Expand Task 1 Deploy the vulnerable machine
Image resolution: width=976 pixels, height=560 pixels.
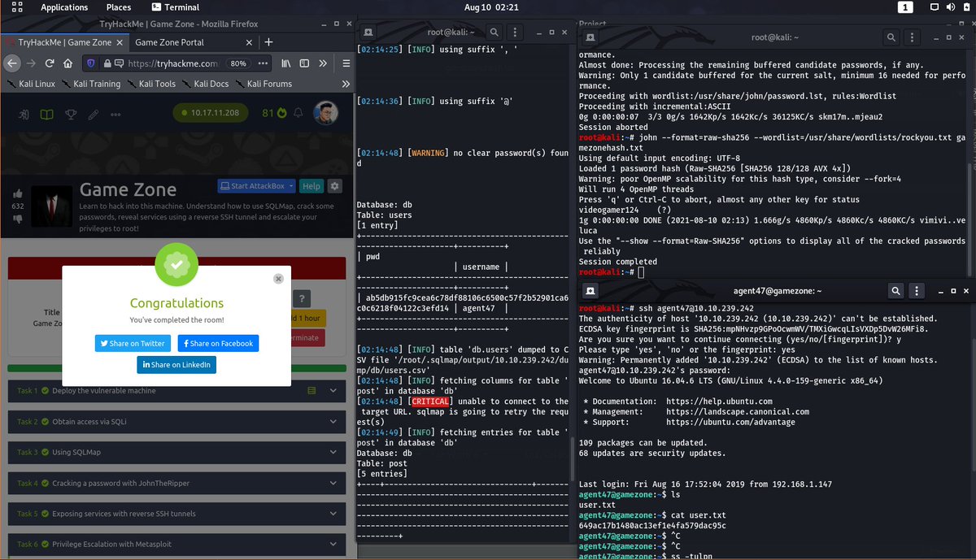176,391
